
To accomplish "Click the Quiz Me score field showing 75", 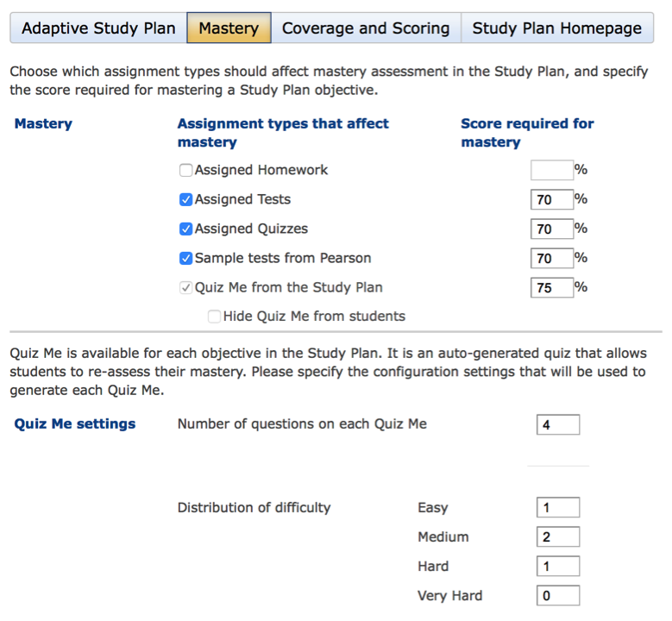I will coord(552,288).
